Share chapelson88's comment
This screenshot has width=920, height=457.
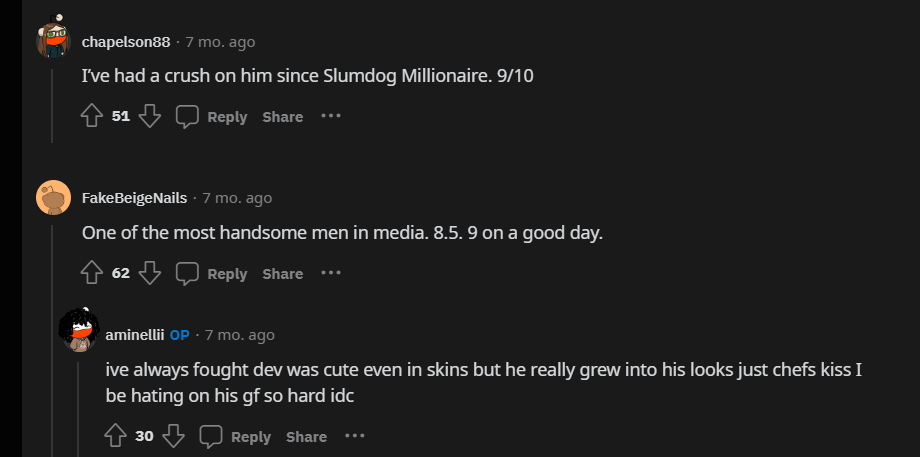[x=282, y=117]
